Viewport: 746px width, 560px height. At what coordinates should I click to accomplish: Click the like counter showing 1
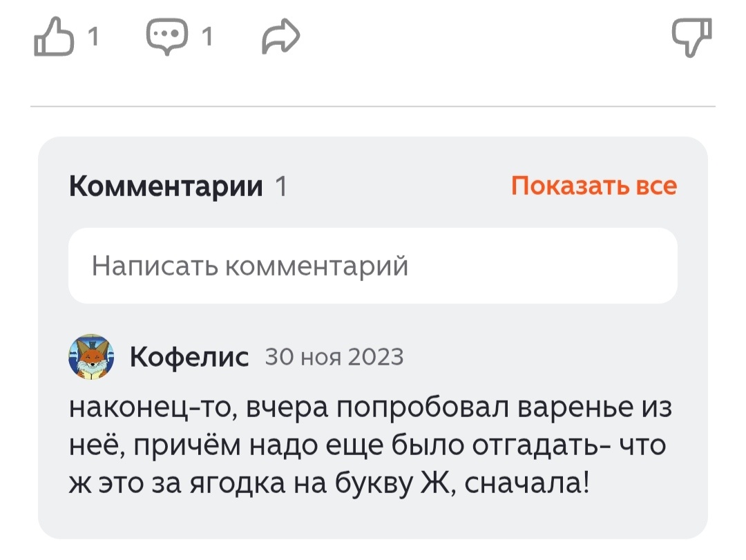(92, 36)
